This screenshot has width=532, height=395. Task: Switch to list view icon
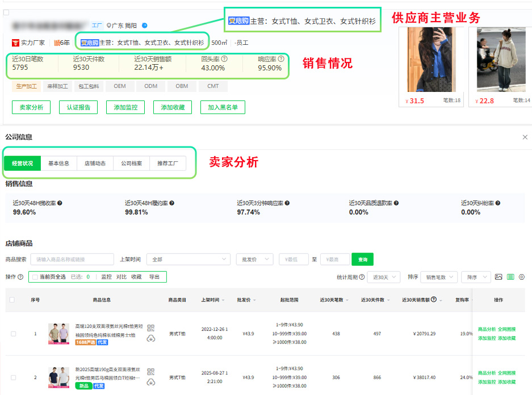510,277
